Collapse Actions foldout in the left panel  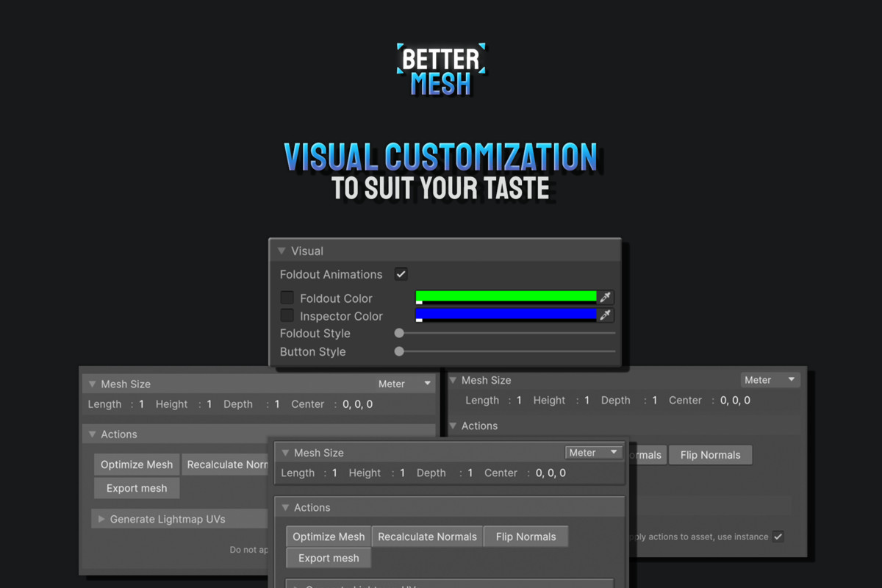[x=92, y=434]
